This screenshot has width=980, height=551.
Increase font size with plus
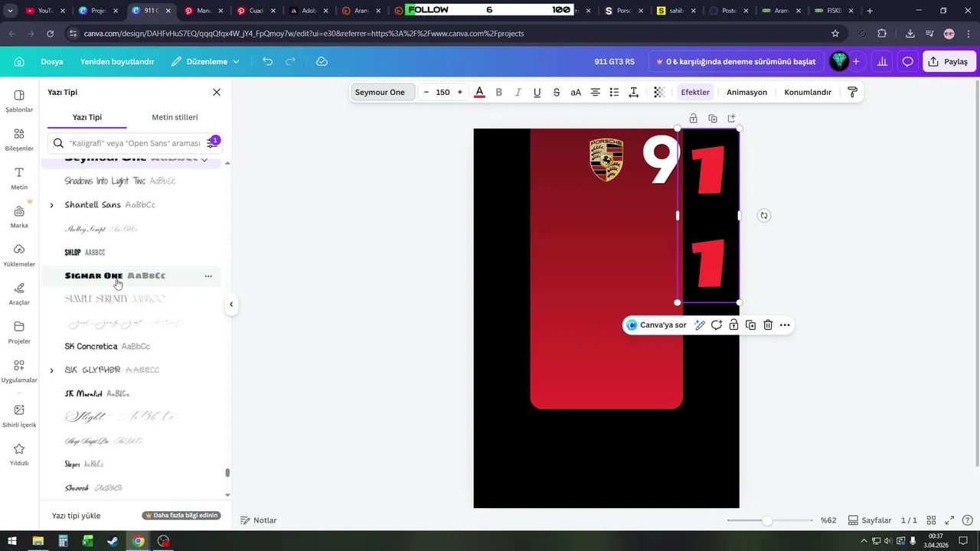coord(459,92)
